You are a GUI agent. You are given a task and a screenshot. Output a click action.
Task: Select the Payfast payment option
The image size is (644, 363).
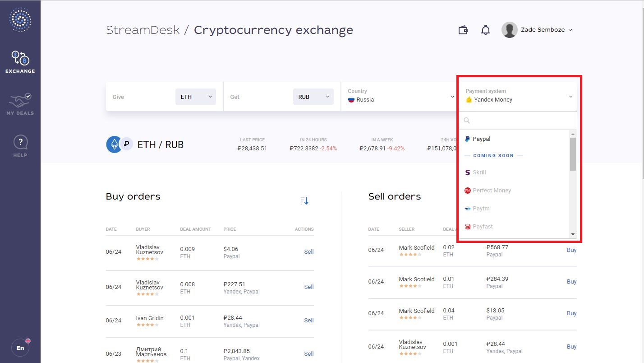[x=515, y=227]
